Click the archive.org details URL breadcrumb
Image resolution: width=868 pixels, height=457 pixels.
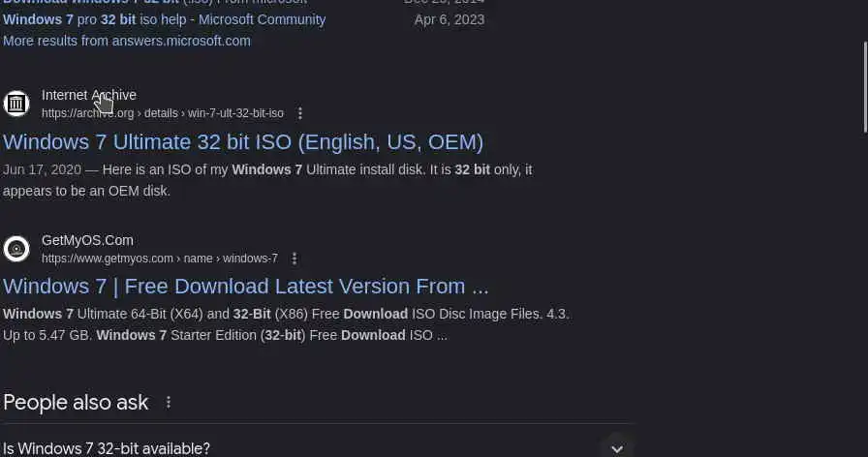tap(163, 113)
